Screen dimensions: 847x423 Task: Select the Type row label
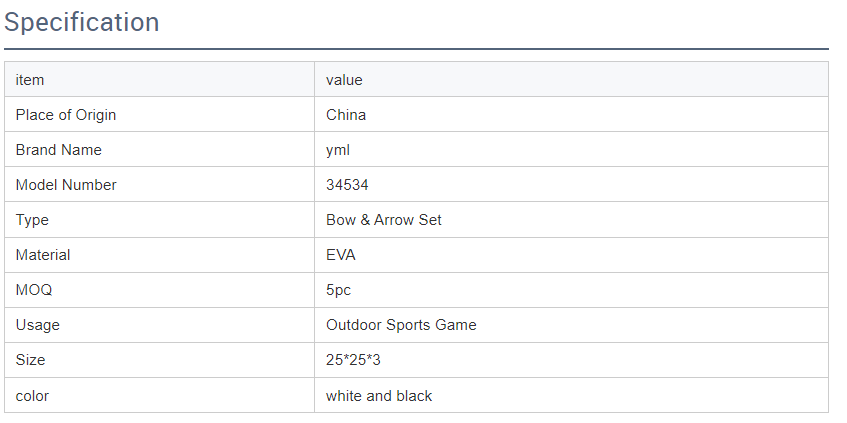(x=32, y=220)
